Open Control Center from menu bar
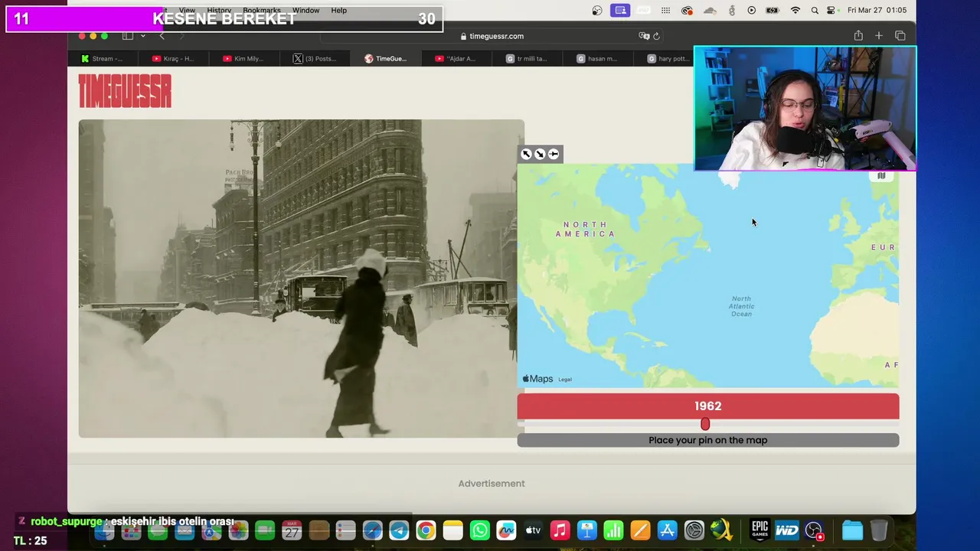Screen dimensions: 980x551 [831, 10]
